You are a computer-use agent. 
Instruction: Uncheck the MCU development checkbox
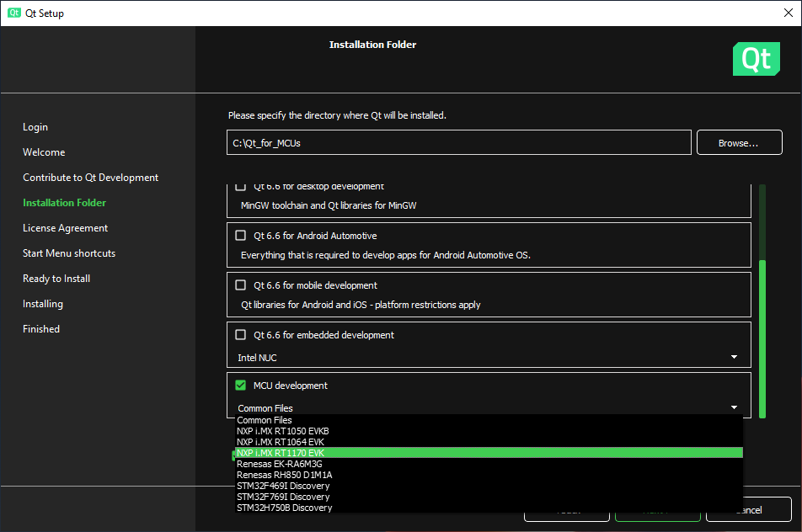[241, 386]
